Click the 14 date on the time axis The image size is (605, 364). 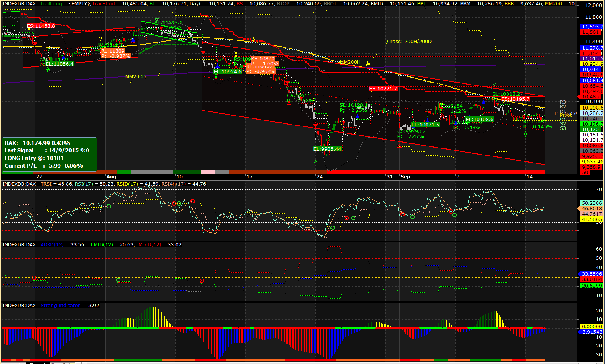pos(530,177)
